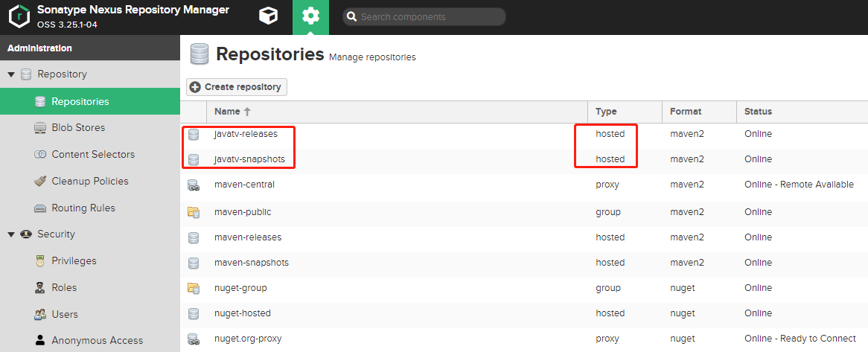Image resolution: width=868 pixels, height=352 pixels.
Task: Click the javatv-releases hosted database icon
Action: tap(194, 135)
